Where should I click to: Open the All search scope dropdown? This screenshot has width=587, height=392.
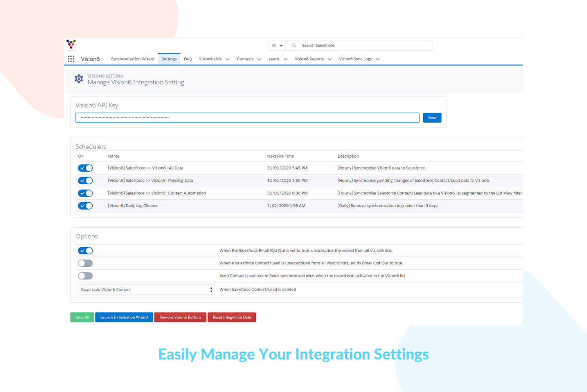(276, 45)
